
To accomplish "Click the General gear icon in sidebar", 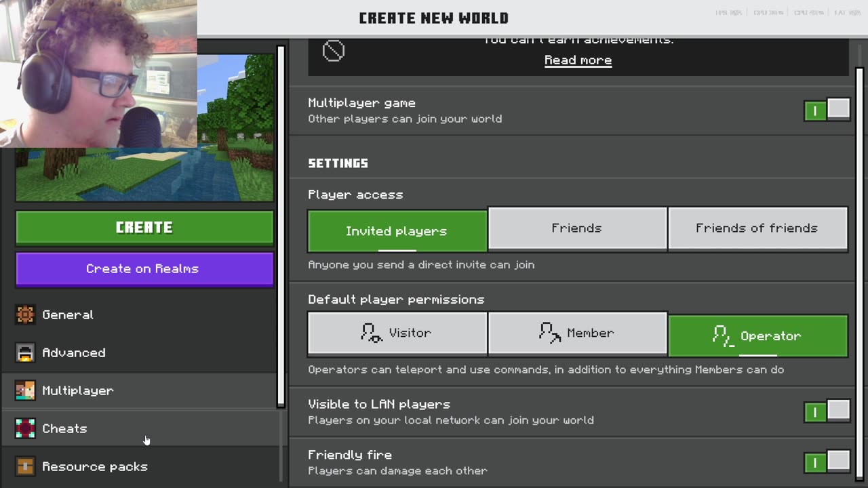I will coord(25,314).
